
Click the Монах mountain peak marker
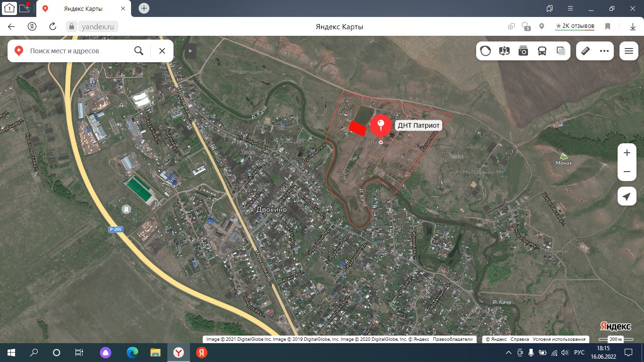[563, 156]
